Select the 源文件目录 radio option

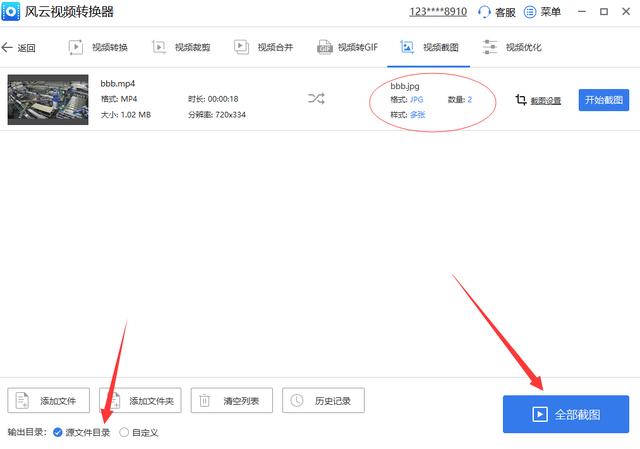coord(82,432)
